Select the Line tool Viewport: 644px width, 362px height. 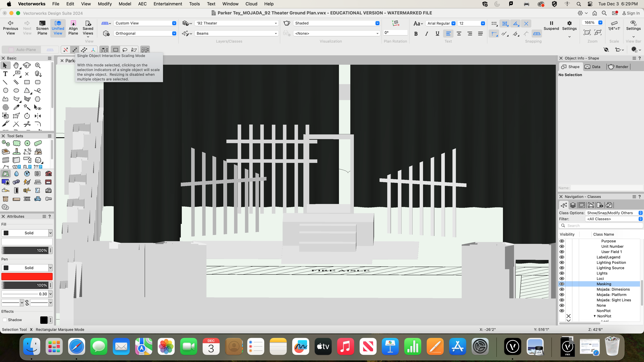coord(5,82)
